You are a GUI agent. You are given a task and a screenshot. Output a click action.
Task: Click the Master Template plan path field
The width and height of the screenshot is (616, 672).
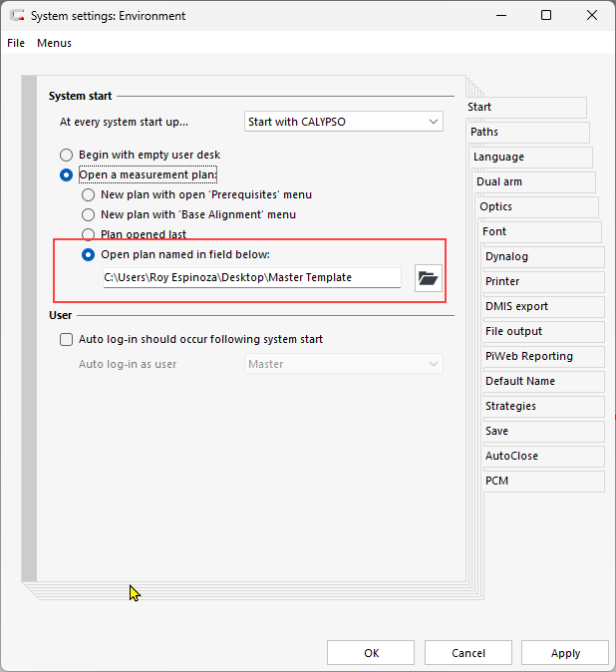(x=252, y=278)
